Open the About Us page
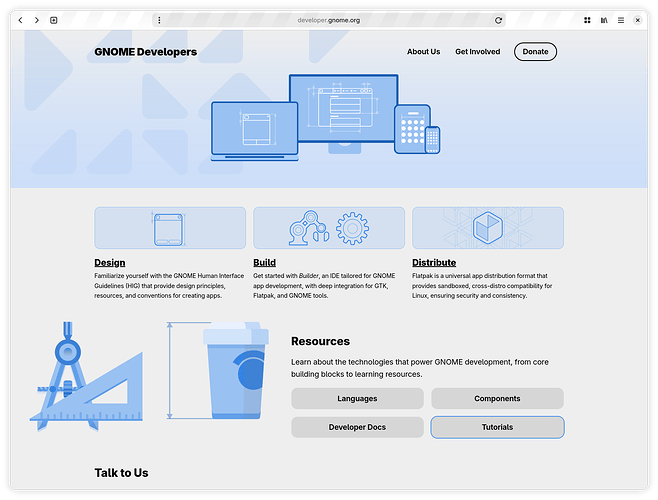Viewport: 658px width, 500px height. click(423, 52)
